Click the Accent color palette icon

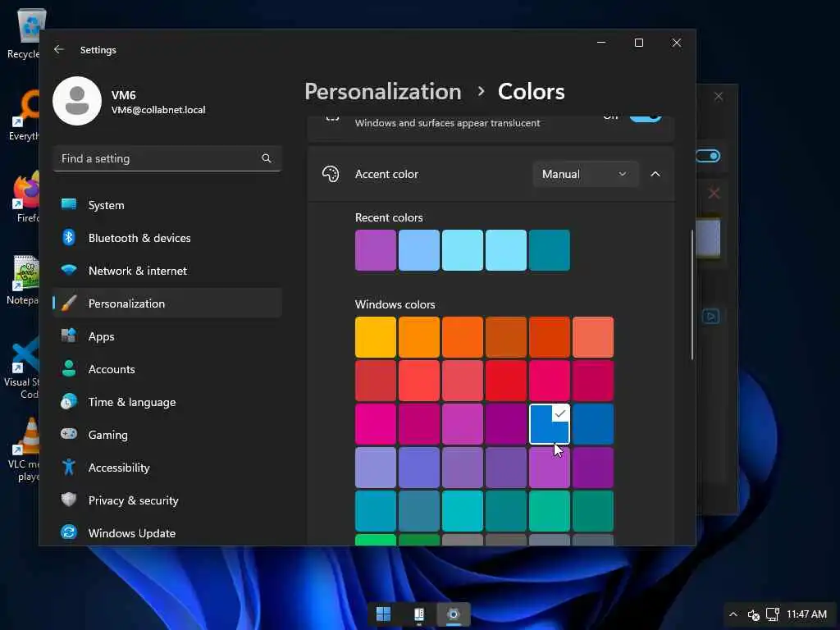(331, 174)
